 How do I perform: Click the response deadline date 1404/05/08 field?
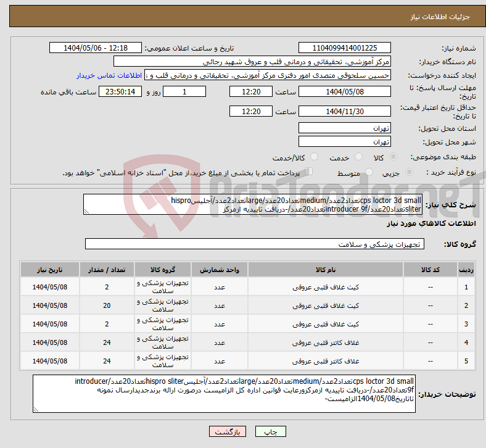coord(344,91)
